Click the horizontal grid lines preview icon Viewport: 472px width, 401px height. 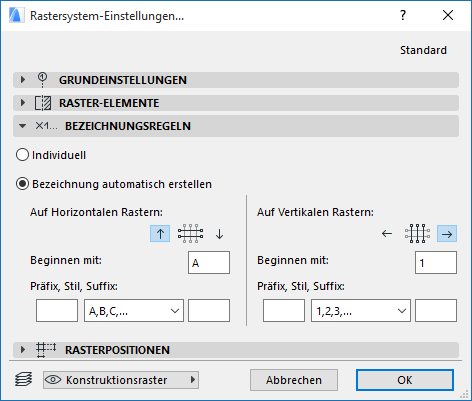(190, 234)
